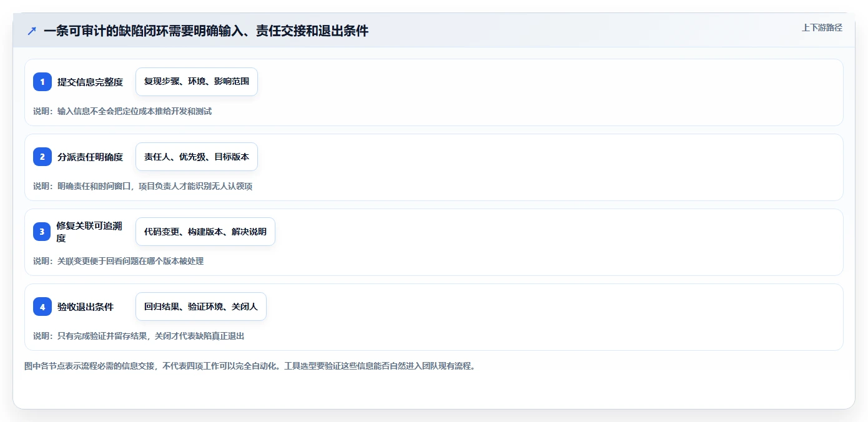Click the heading 一条可审计的缺陷闭环需要明确输入

pyautogui.click(x=206, y=31)
